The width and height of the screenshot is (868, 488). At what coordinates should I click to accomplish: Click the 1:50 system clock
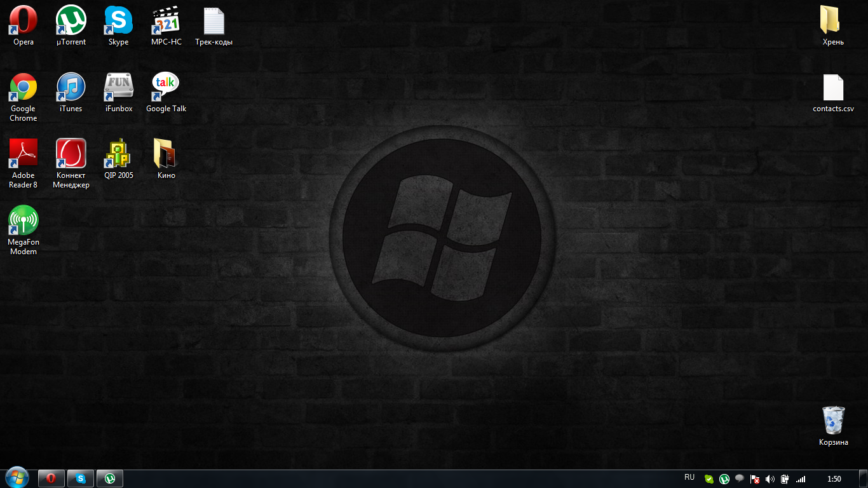[834, 479]
